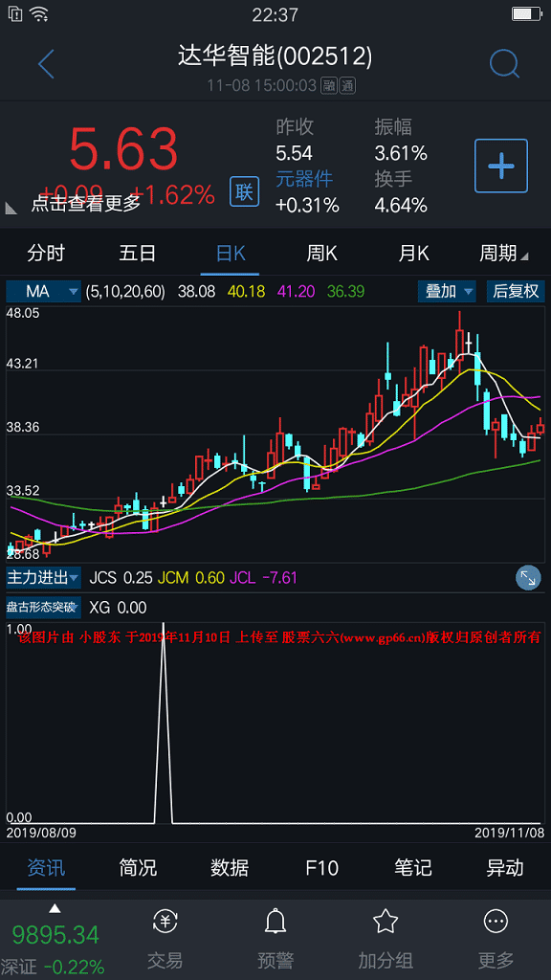Switch to 周K chart tab
This screenshot has width=551, height=980.
click(321, 253)
